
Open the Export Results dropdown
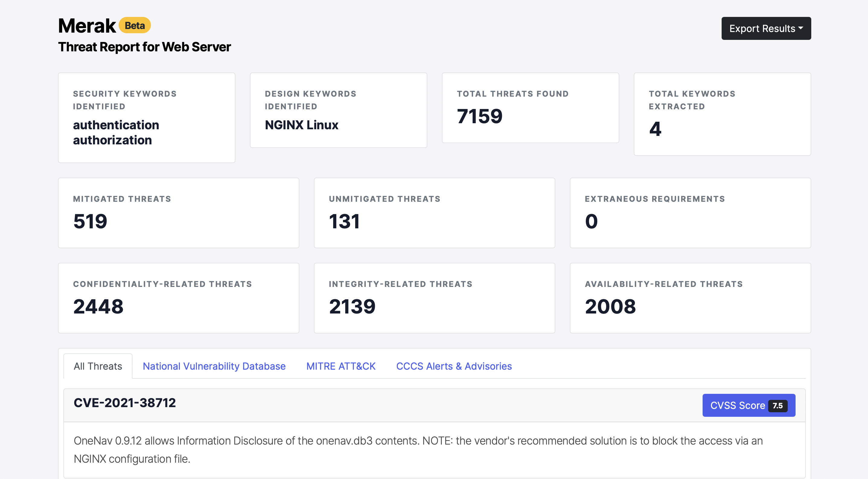(x=766, y=28)
